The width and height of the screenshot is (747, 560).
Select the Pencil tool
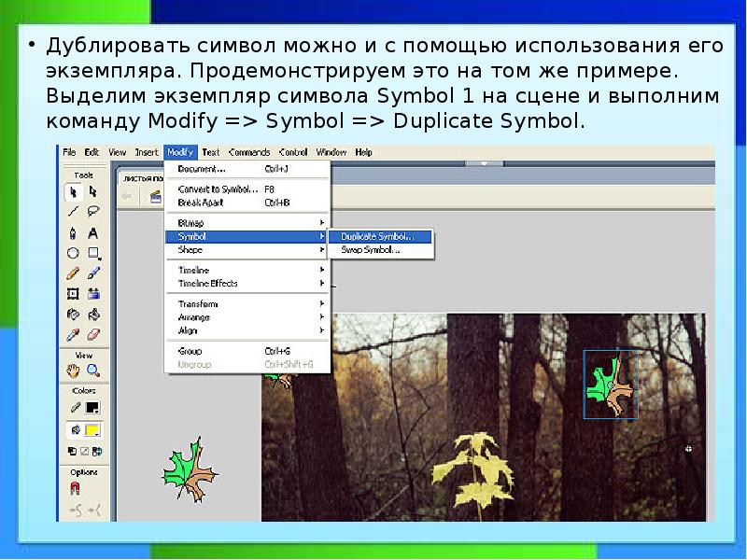pyautogui.click(x=73, y=273)
